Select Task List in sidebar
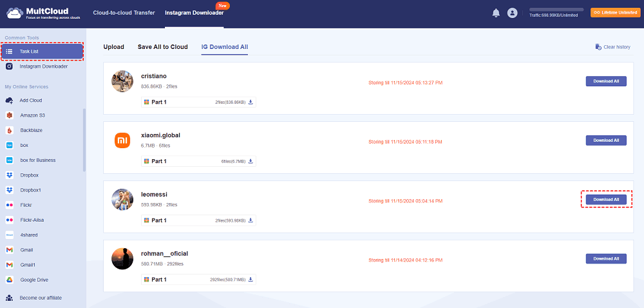 (x=43, y=52)
